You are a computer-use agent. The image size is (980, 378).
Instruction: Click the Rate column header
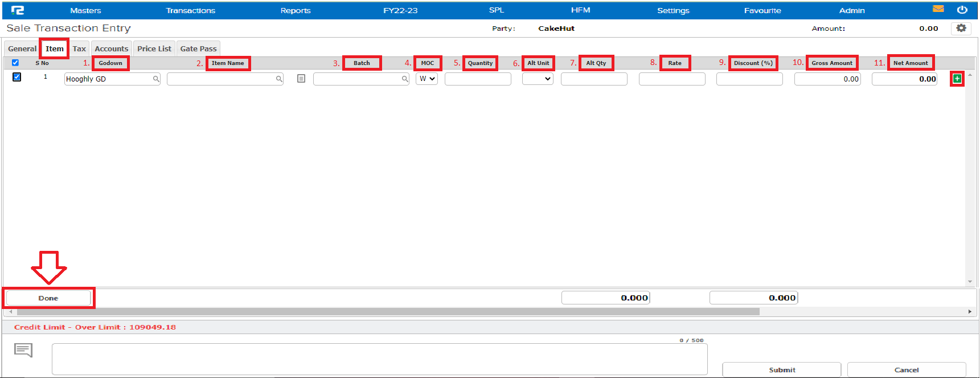click(675, 63)
